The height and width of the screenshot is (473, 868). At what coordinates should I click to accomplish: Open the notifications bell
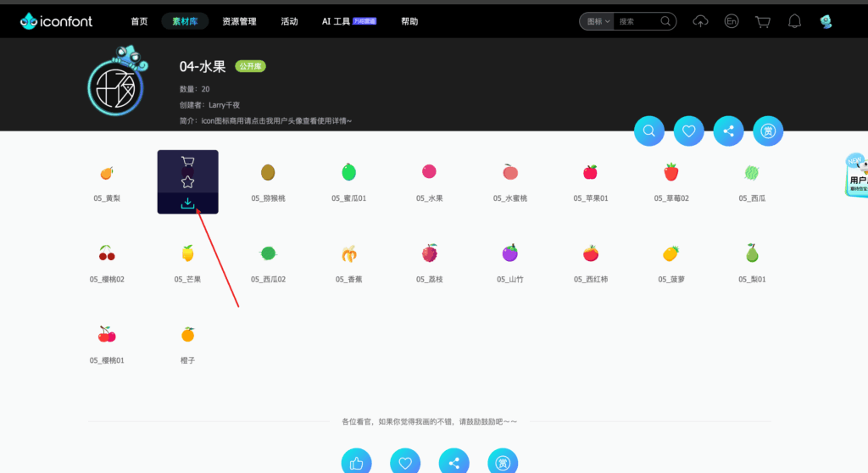pos(794,21)
